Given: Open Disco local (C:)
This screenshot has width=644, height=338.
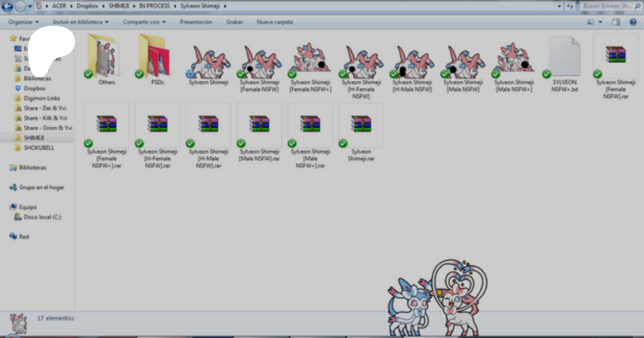Looking at the screenshot, I should tap(42, 217).
